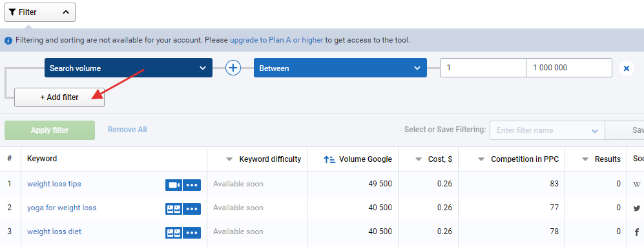Click the Twitter icon in the yoga for weight loss row

point(637,208)
